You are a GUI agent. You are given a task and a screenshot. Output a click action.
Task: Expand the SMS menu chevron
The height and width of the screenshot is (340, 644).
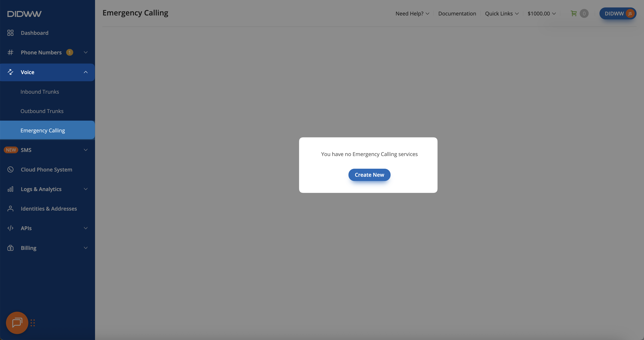[86, 150]
